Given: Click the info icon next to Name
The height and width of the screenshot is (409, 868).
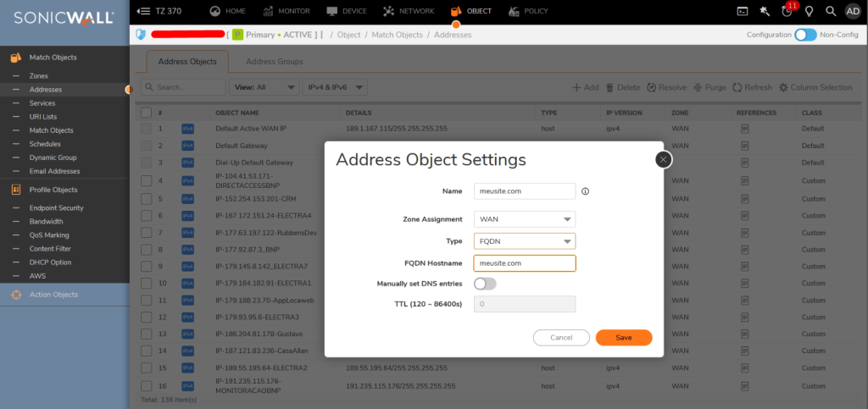Looking at the screenshot, I should pyautogui.click(x=585, y=191).
